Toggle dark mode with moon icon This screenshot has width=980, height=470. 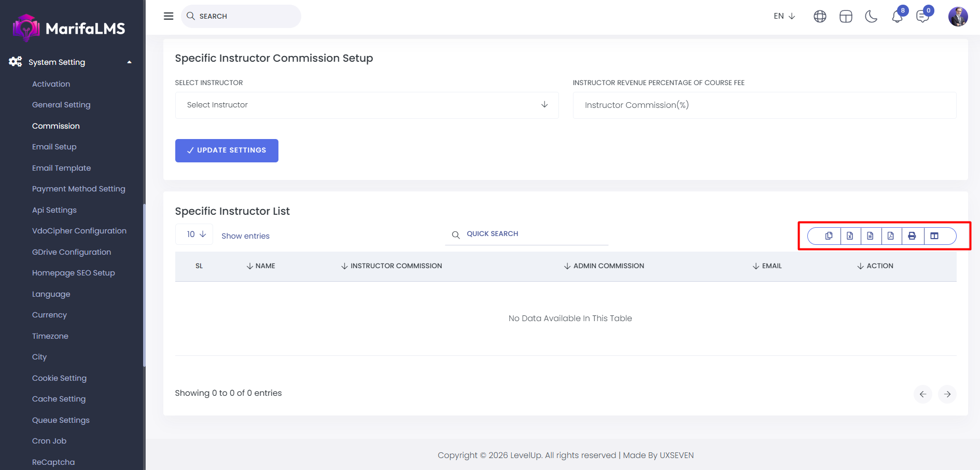click(x=871, y=17)
